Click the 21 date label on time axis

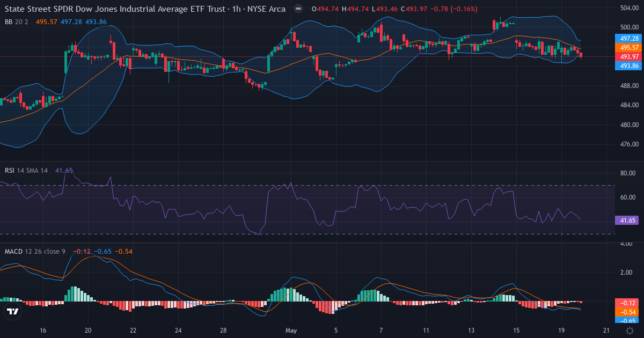click(x=606, y=330)
